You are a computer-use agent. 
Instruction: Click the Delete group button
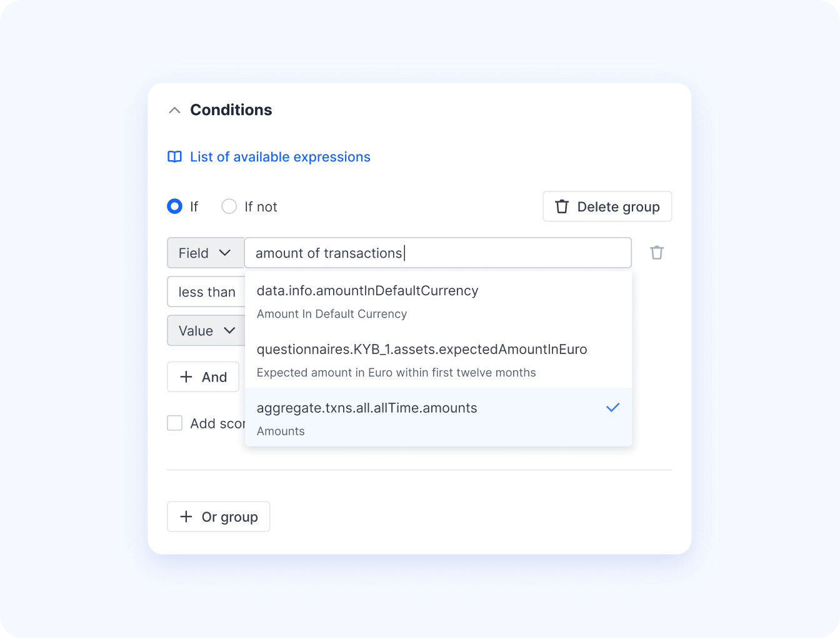click(607, 206)
